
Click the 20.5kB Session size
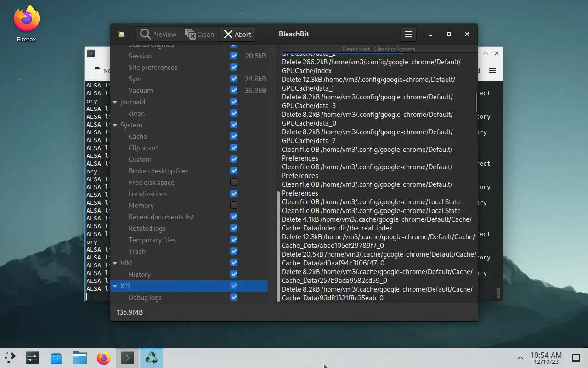[x=255, y=56]
